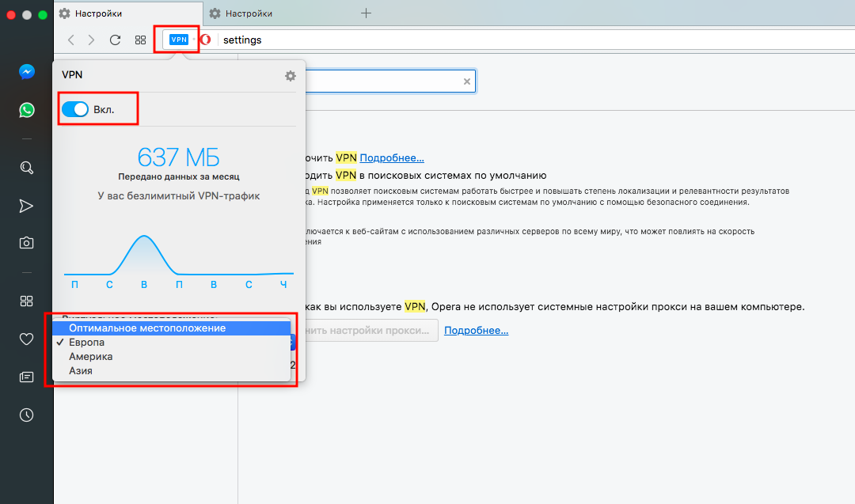The height and width of the screenshot is (504, 855).
Task: Open history via the clock icon
Action: [26, 415]
